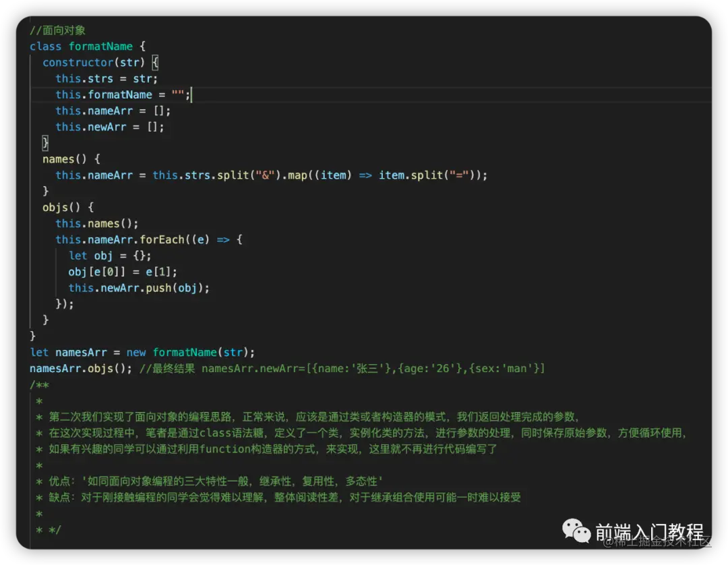728x565 pixels.
Task: Click the line "this.nameArr = [];"
Action: (x=113, y=111)
